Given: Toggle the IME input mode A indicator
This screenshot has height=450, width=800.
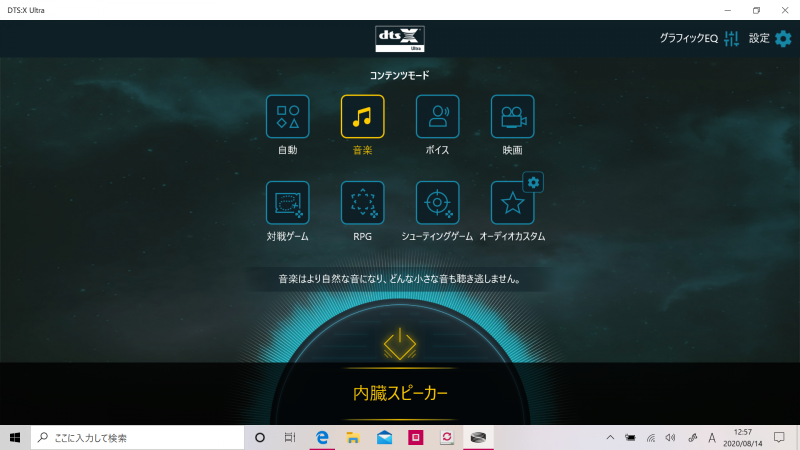Looking at the screenshot, I should coord(712,437).
